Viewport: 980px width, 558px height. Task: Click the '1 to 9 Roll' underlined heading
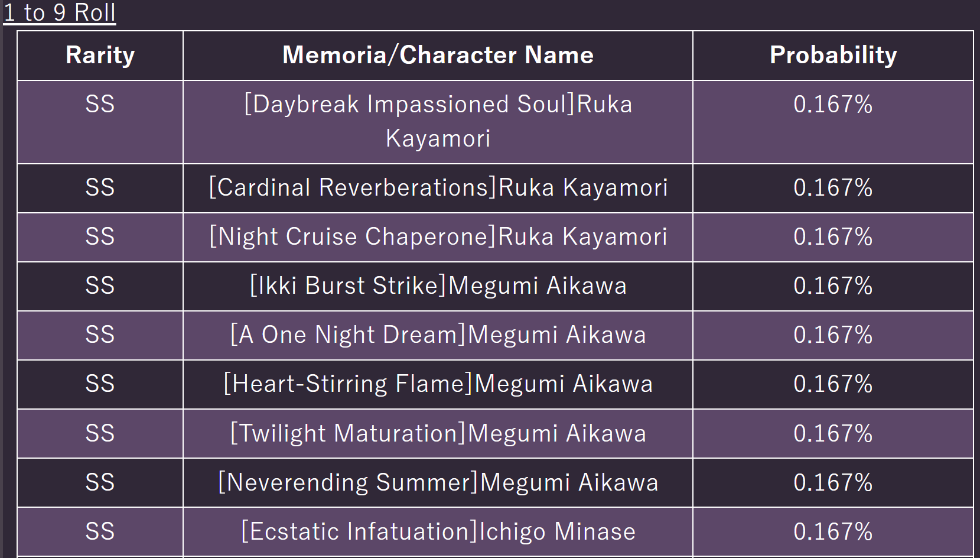click(60, 12)
